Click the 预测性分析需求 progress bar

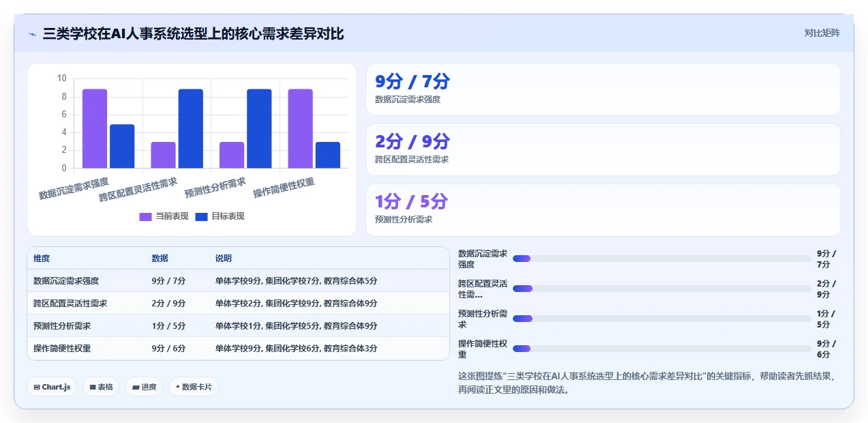tap(662, 319)
